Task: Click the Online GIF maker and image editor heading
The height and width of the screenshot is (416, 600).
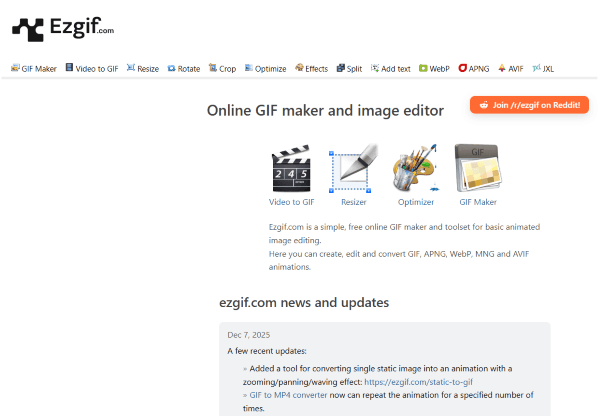Action: pyautogui.click(x=325, y=111)
